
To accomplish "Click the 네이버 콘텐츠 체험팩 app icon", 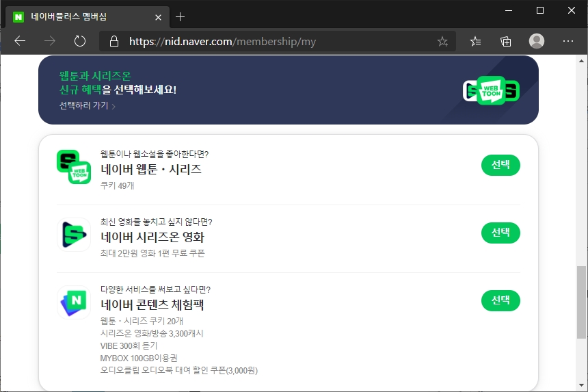I will [74, 302].
